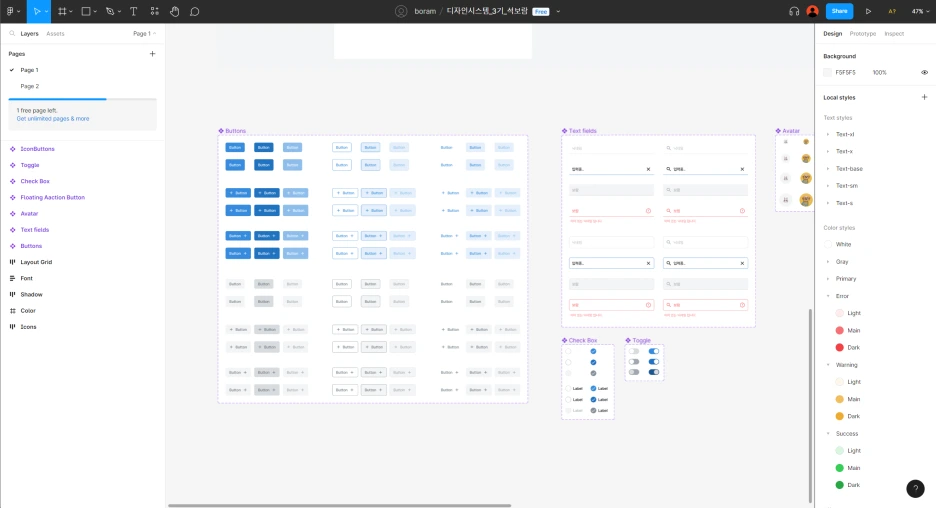Click the gray checked checkbox without label
The width and height of the screenshot is (936, 508).
tap(593, 373)
